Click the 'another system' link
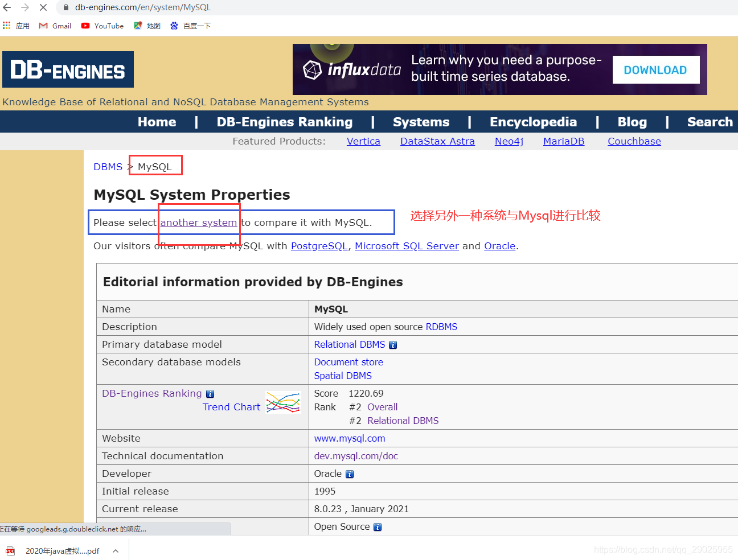Viewport: 738px width, 560px height. tap(199, 223)
